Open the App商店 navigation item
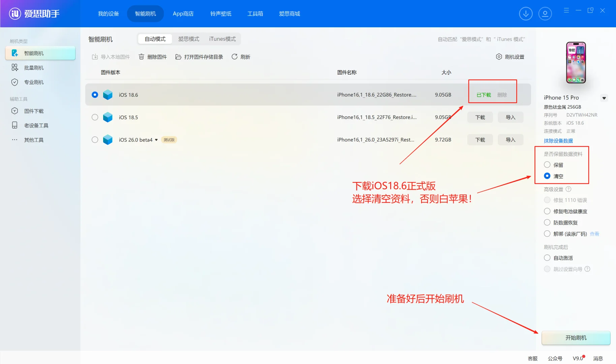Viewport: 616px width, 364px height. tap(183, 13)
